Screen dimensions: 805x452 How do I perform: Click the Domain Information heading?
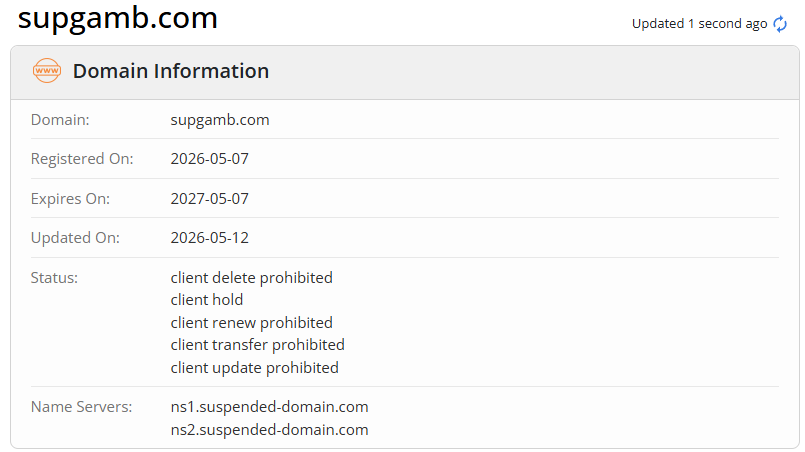[x=171, y=71]
